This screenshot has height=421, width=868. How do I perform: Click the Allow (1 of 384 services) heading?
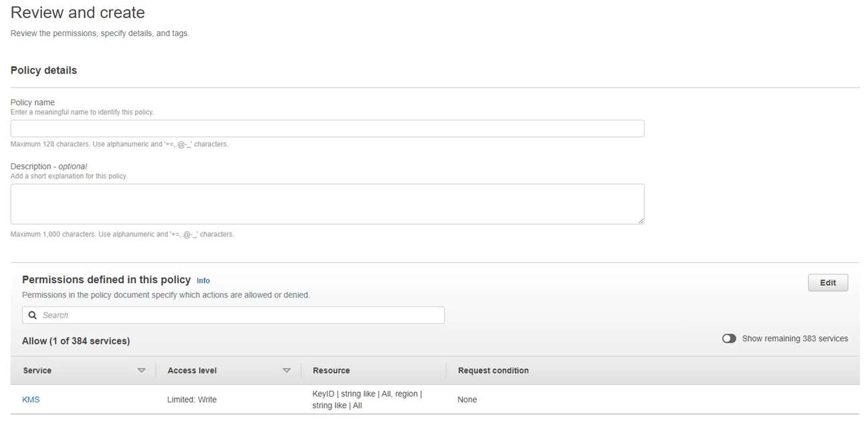click(76, 341)
